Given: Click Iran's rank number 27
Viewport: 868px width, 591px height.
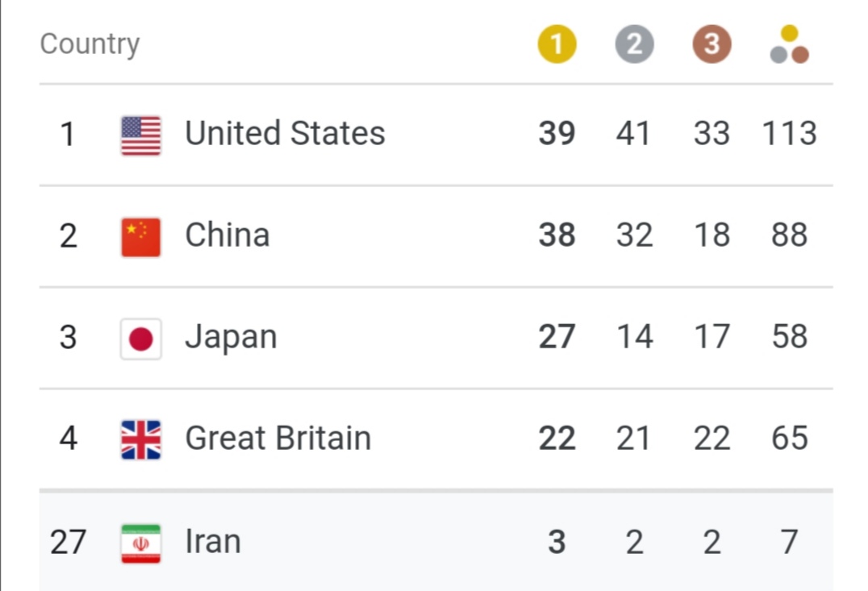Looking at the screenshot, I should coord(68,541).
